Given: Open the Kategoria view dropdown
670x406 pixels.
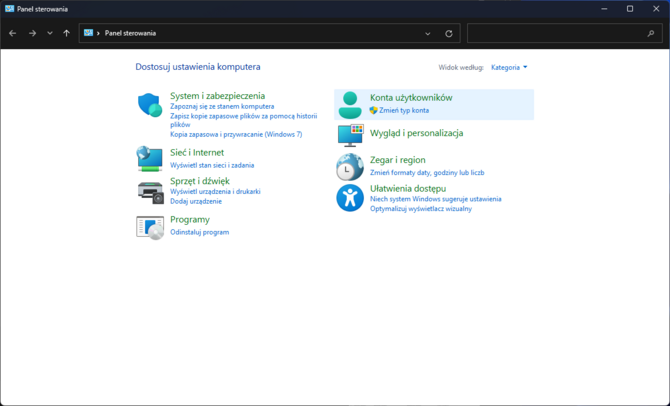Looking at the screenshot, I should (509, 68).
